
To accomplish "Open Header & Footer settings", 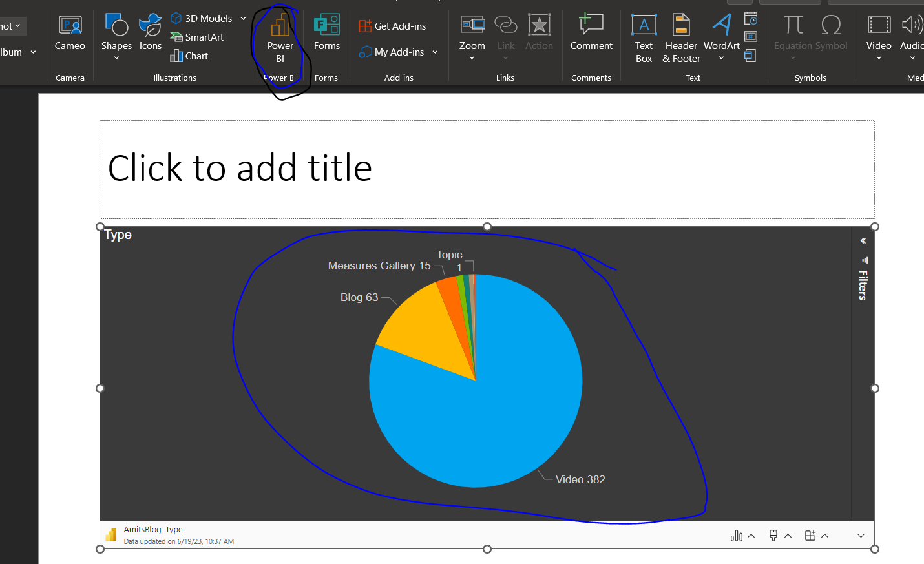I will pyautogui.click(x=681, y=39).
